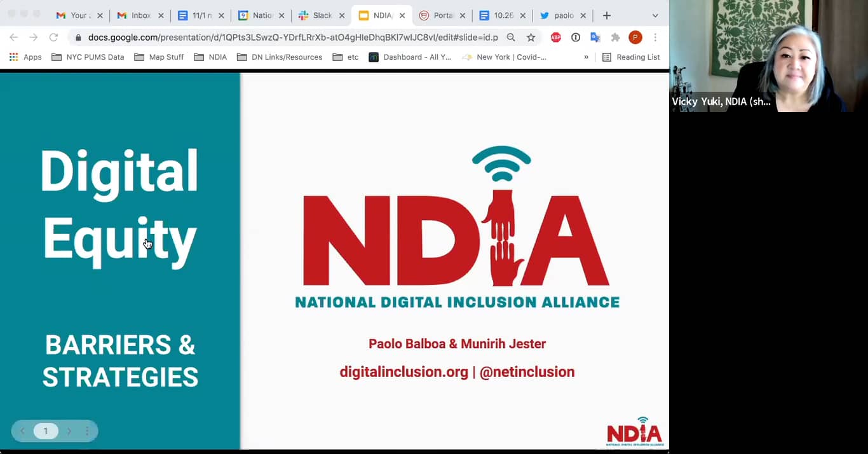Open the Chrome three-dot menu

[x=655, y=38]
